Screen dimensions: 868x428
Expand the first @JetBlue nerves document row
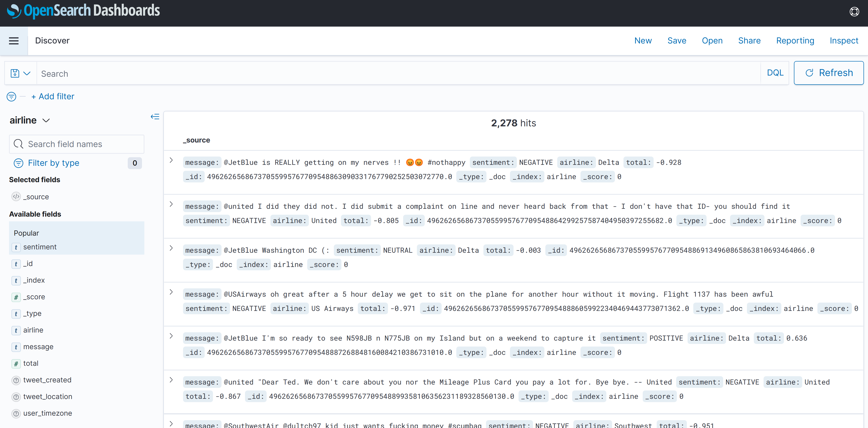click(x=171, y=160)
